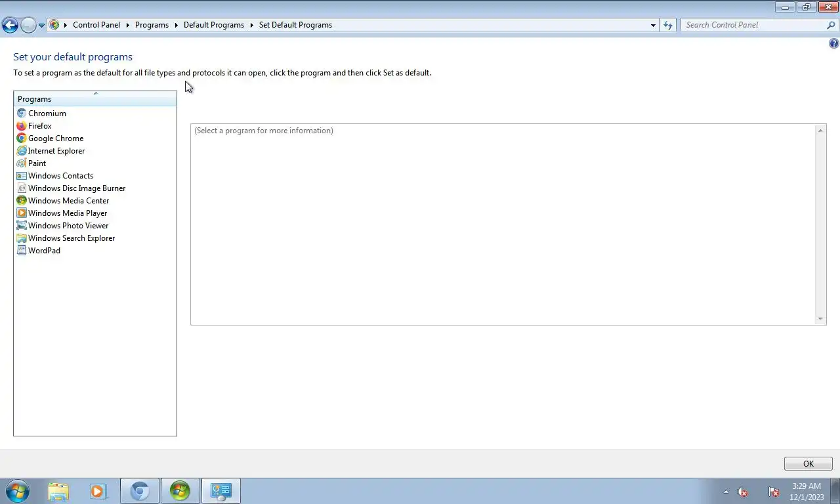Expand arrow after Programs breadcrumb
Screen dimensions: 840x504
tap(176, 25)
